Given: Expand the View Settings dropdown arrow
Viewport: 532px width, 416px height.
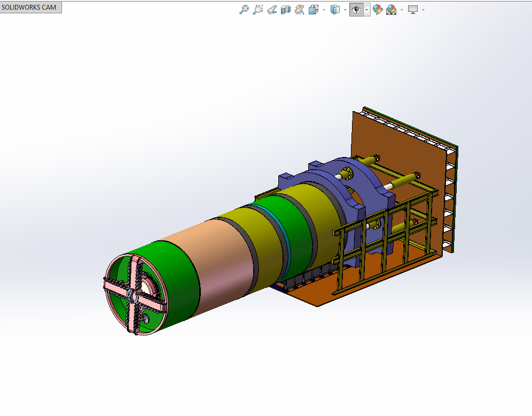Looking at the screenshot, I should pos(423,10).
